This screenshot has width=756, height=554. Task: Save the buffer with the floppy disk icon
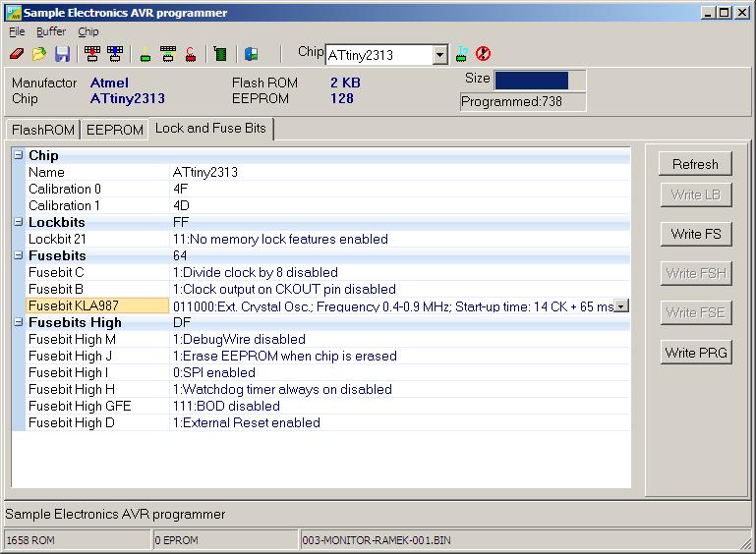point(62,55)
